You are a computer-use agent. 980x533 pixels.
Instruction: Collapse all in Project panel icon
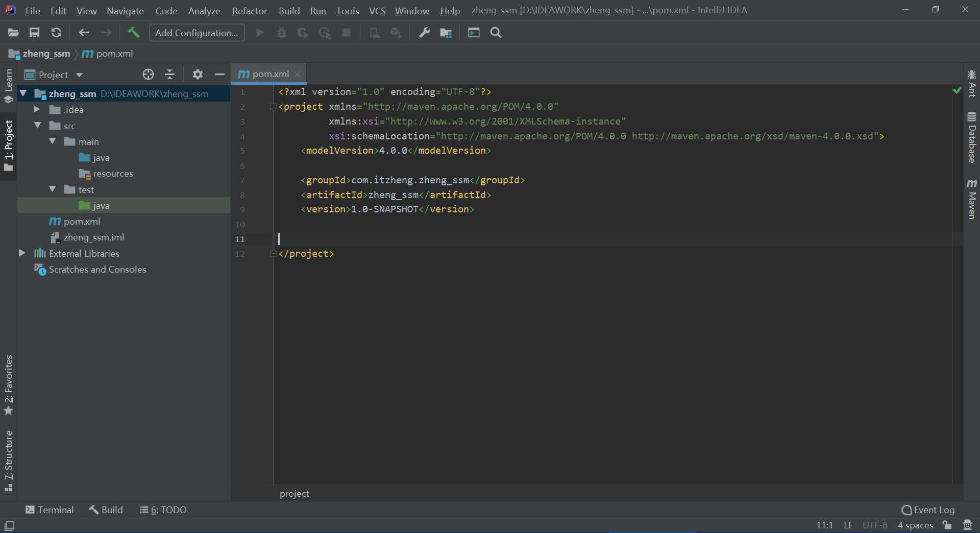170,75
